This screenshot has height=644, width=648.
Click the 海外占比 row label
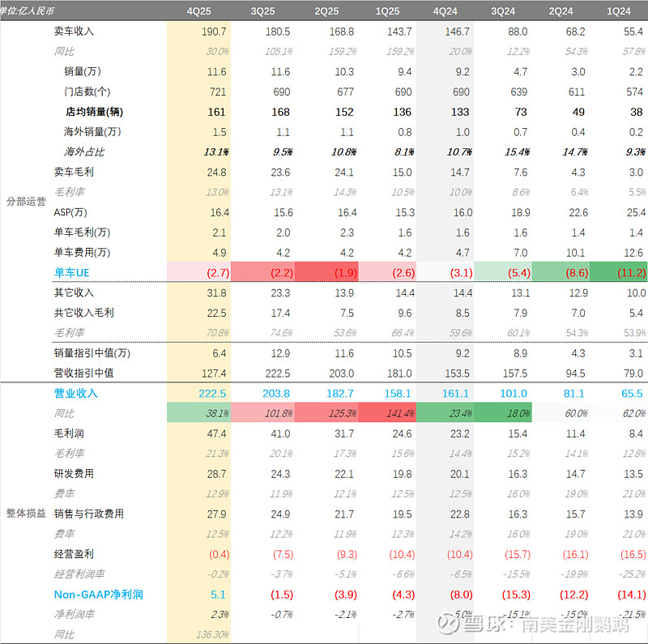tap(84, 151)
